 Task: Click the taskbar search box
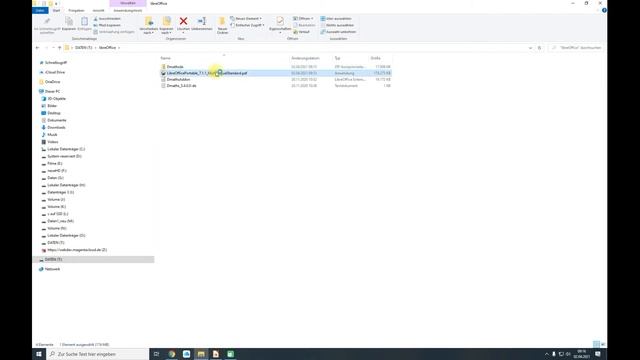click(x=98, y=354)
